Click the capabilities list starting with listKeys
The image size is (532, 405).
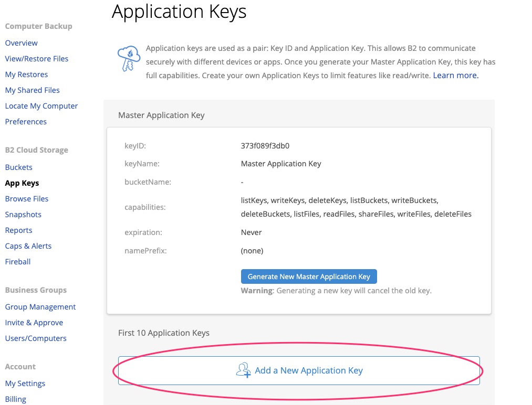click(356, 207)
